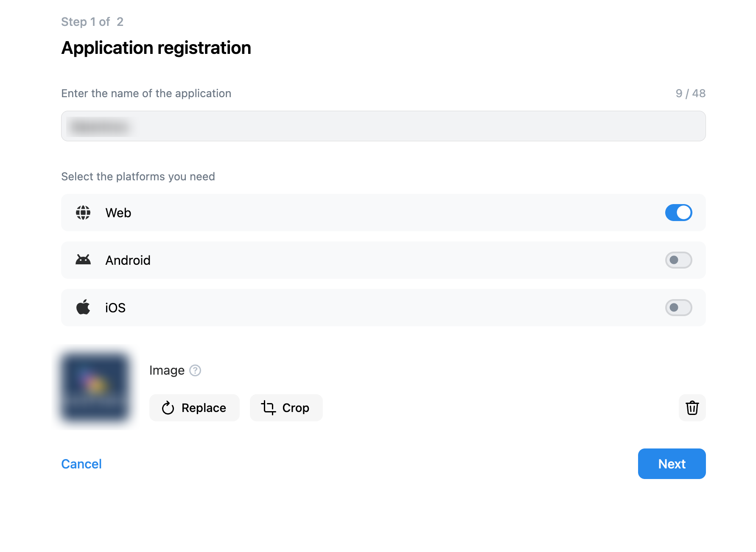Screen dimensions: 756x552
Task: Crop the uploaded application image
Action: point(286,408)
